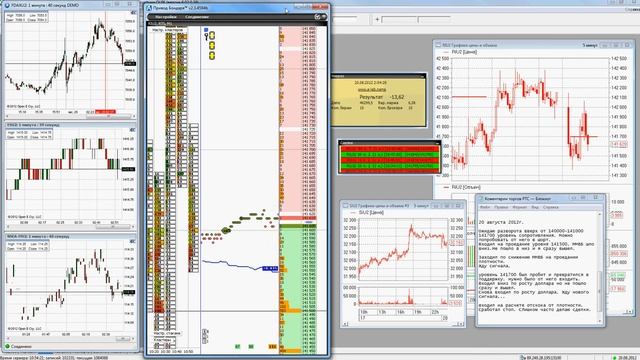The height and width of the screenshot is (360, 640).
Task: Click the 'SiU2 [Цена]' legend in small chart
Action: click(371, 213)
